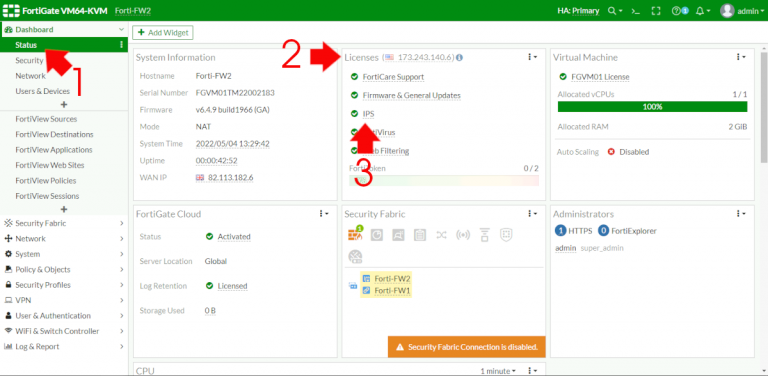Open the Virtual Machine widget options menu
This screenshot has width=768, height=376.
[740, 57]
